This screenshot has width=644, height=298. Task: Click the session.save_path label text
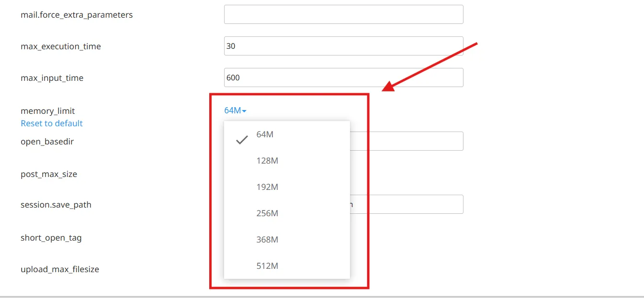click(x=56, y=205)
